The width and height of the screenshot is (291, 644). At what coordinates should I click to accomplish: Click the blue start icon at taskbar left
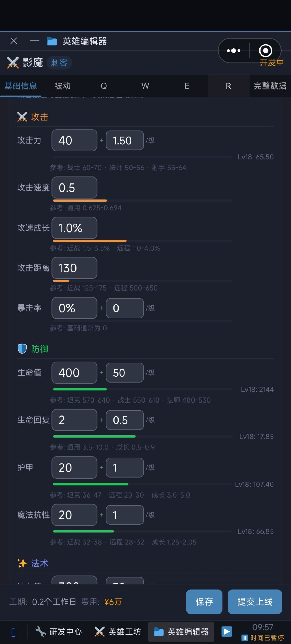click(13, 632)
